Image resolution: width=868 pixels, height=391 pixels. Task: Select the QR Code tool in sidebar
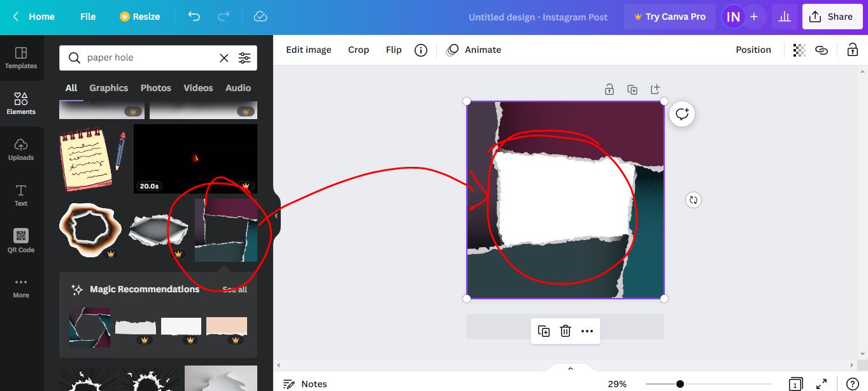click(21, 240)
